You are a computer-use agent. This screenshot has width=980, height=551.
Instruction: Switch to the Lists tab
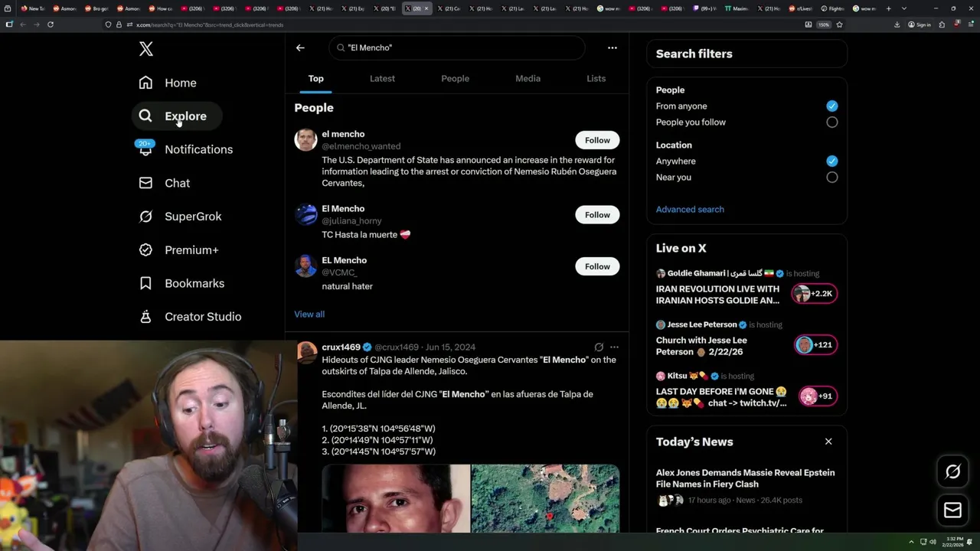pyautogui.click(x=596, y=78)
